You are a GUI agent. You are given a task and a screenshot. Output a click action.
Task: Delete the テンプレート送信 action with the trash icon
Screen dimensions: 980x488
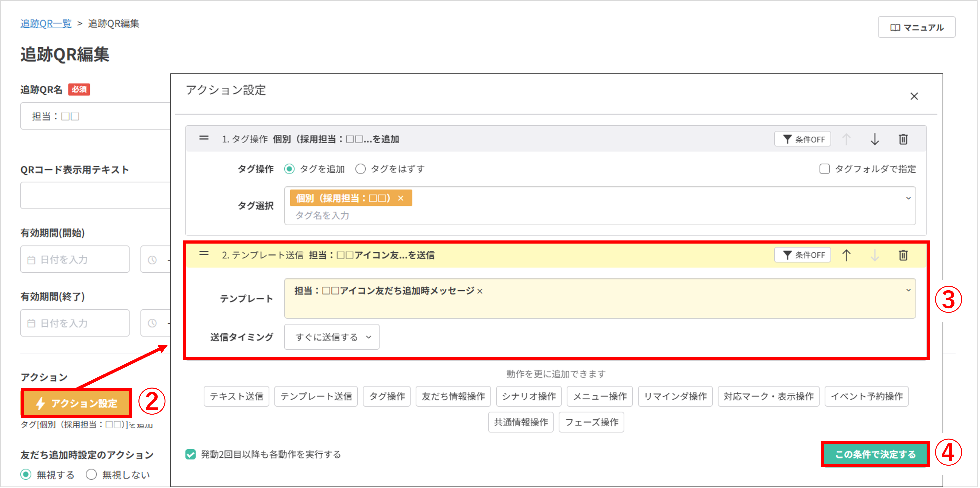[x=903, y=255]
